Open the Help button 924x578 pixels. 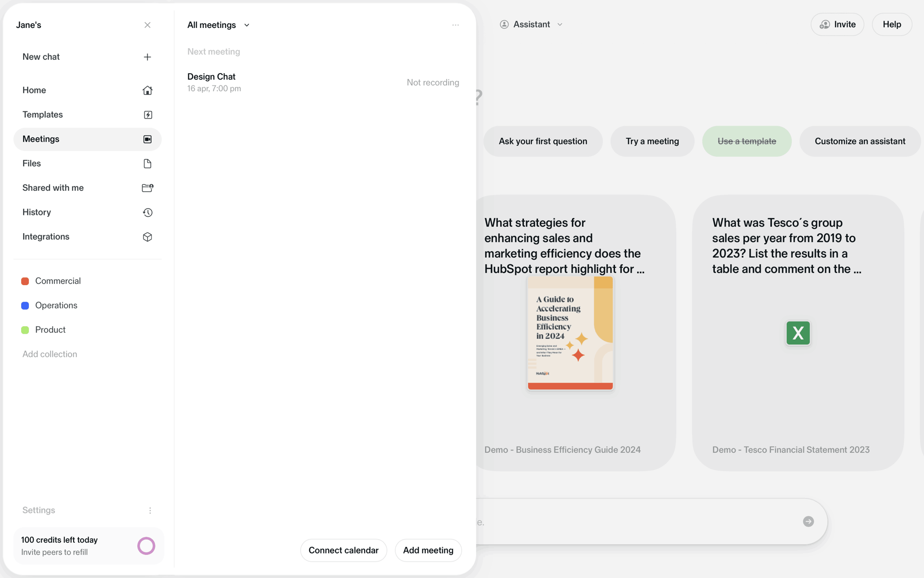click(892, 25)
